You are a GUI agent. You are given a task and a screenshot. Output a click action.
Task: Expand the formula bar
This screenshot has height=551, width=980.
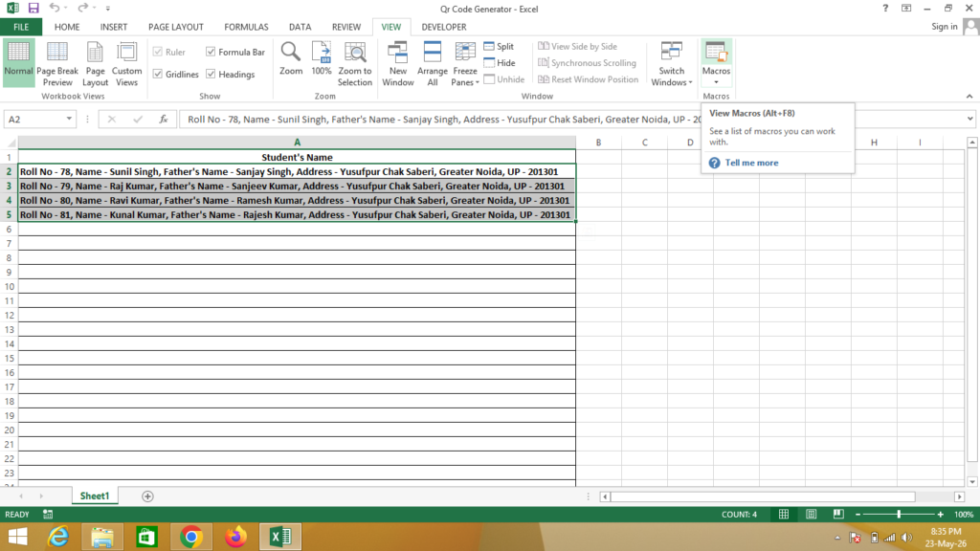(x=969, y=119)
